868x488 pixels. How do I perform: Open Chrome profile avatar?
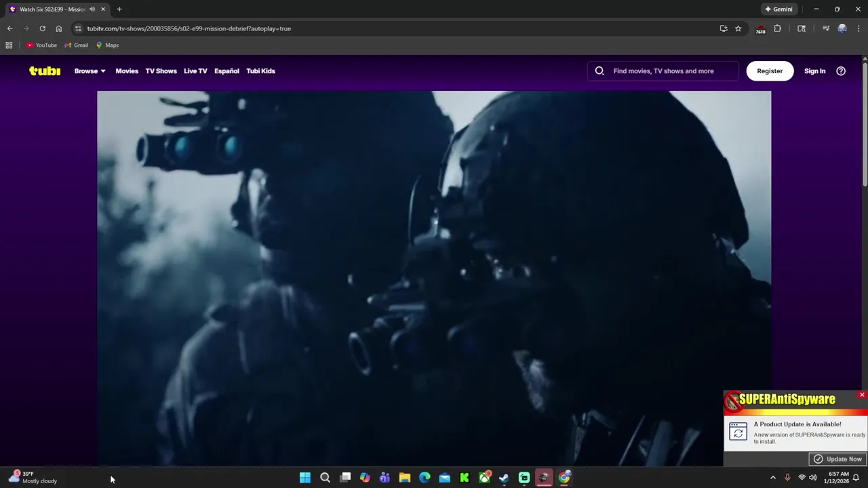point(842,28)
